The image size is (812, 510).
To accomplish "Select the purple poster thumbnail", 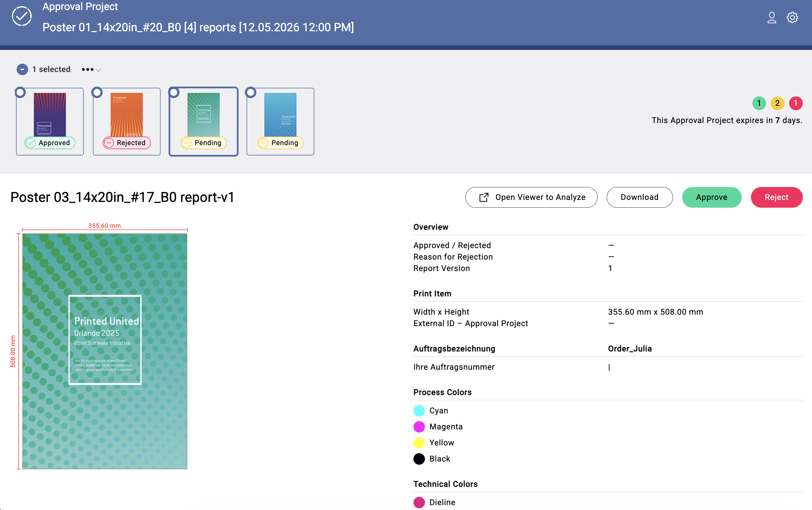I will (x=50, y=115).
